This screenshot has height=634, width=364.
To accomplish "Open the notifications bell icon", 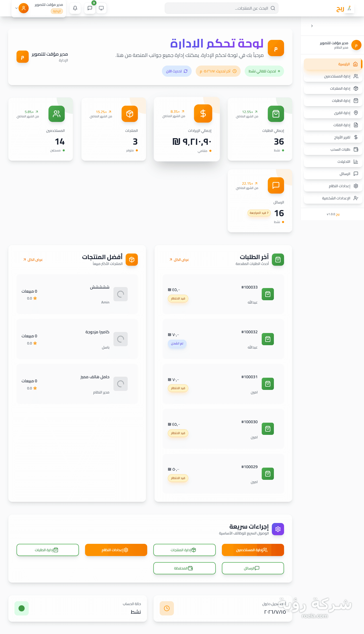I will (75, 8).
